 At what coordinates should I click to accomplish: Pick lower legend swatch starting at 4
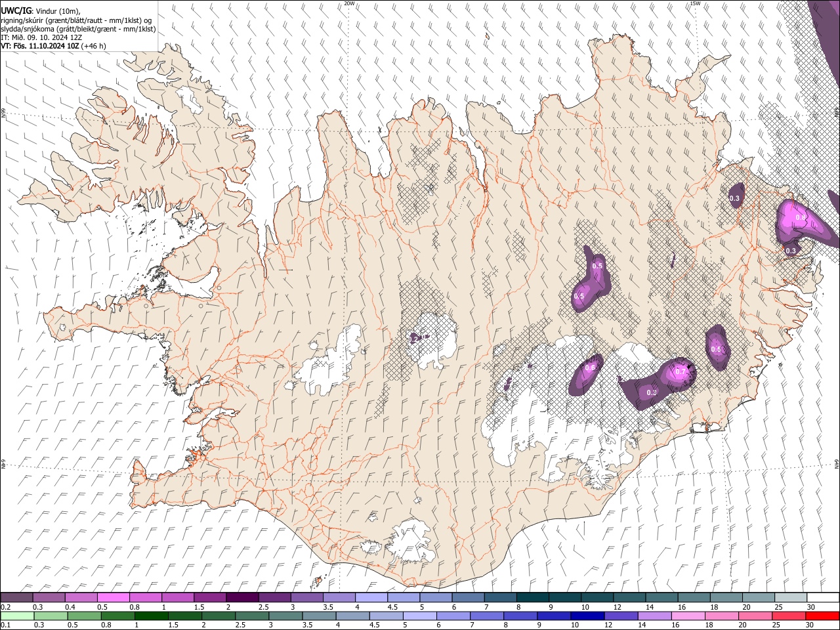(352, 616)
